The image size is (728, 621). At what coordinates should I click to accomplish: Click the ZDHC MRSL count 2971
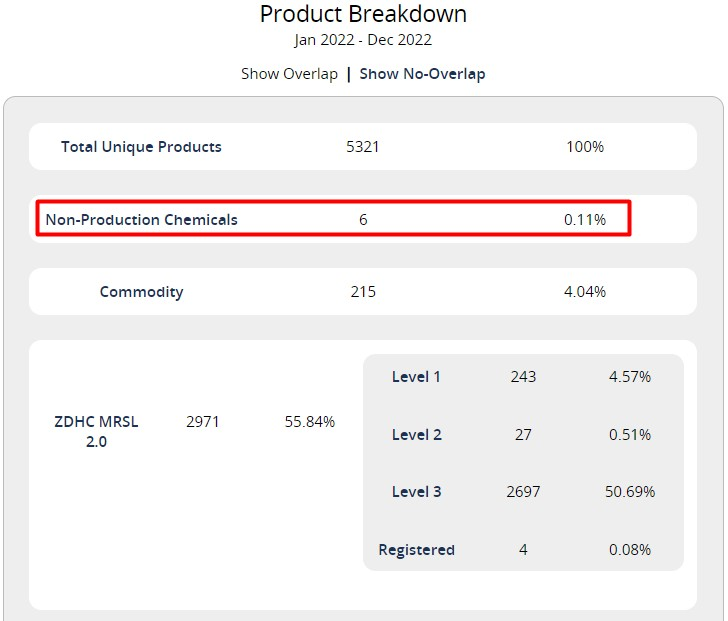coord(203,422)
